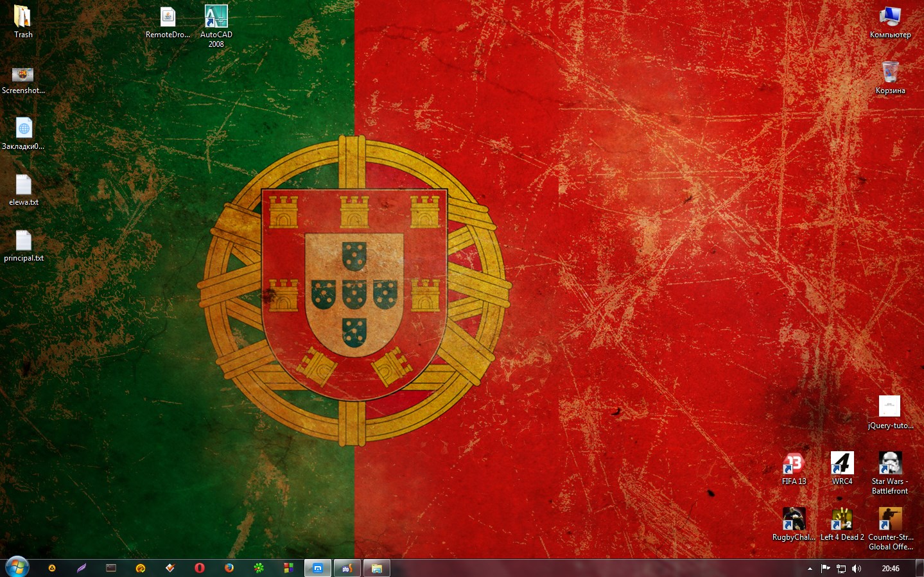The height and width of the screenshot is (577, 924).
Task: Launch Opera browser from the taskbar
Action: pos(200,568)
